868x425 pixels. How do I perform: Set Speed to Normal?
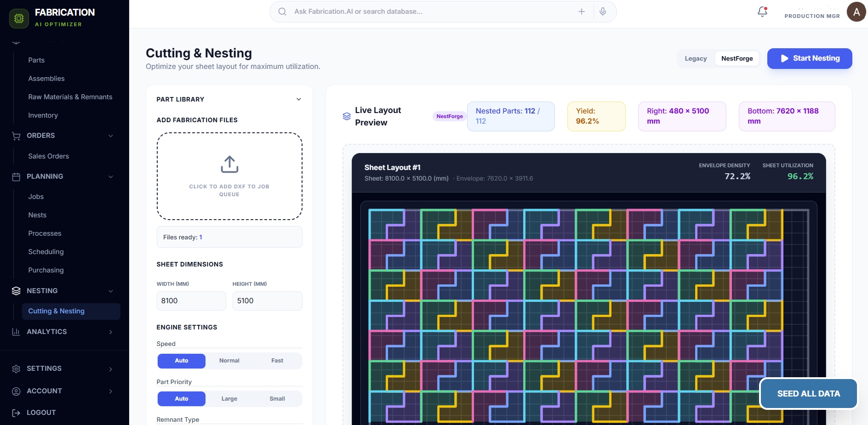click(229, 361)
